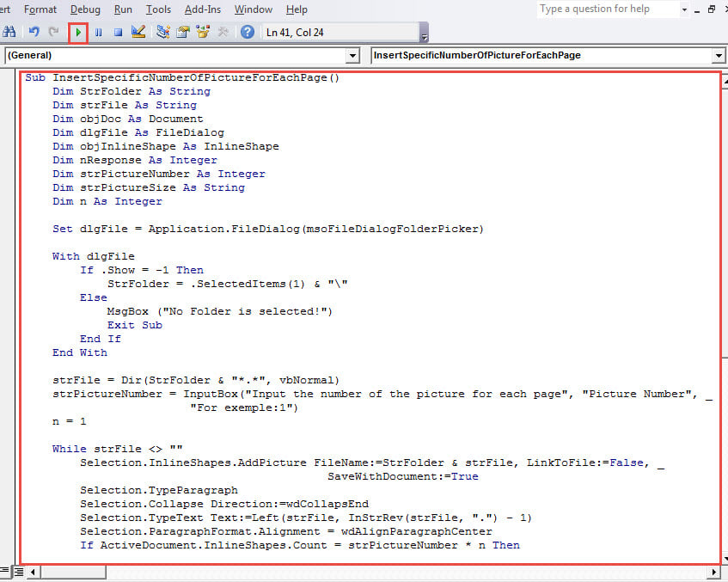
Task: Open the Toolbox icon in toolbar
Action: click(224, 33)
